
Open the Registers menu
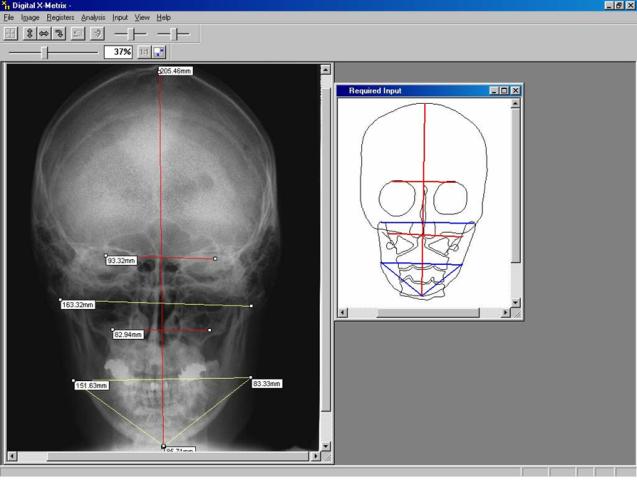point(60,17)
